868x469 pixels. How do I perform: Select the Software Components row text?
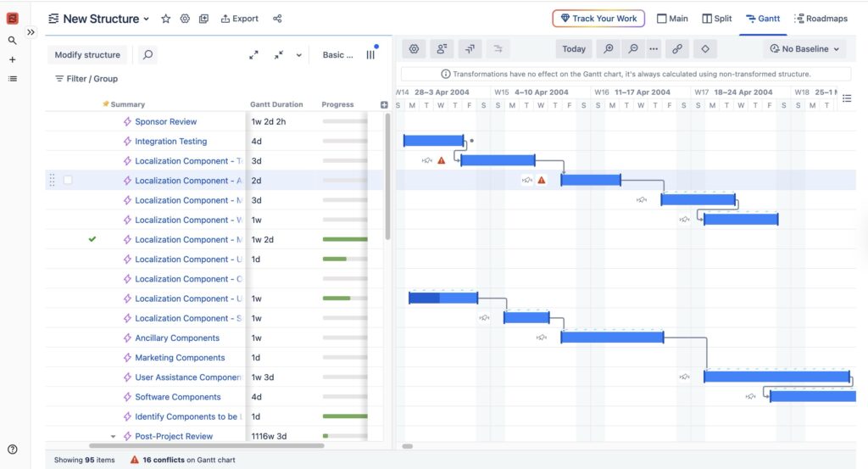point(178,397)
